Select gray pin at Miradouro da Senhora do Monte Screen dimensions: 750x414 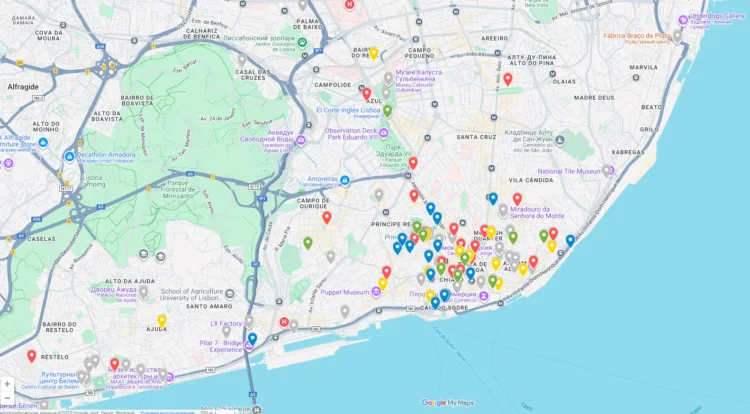pyautogui.click(x=503, y=210)
